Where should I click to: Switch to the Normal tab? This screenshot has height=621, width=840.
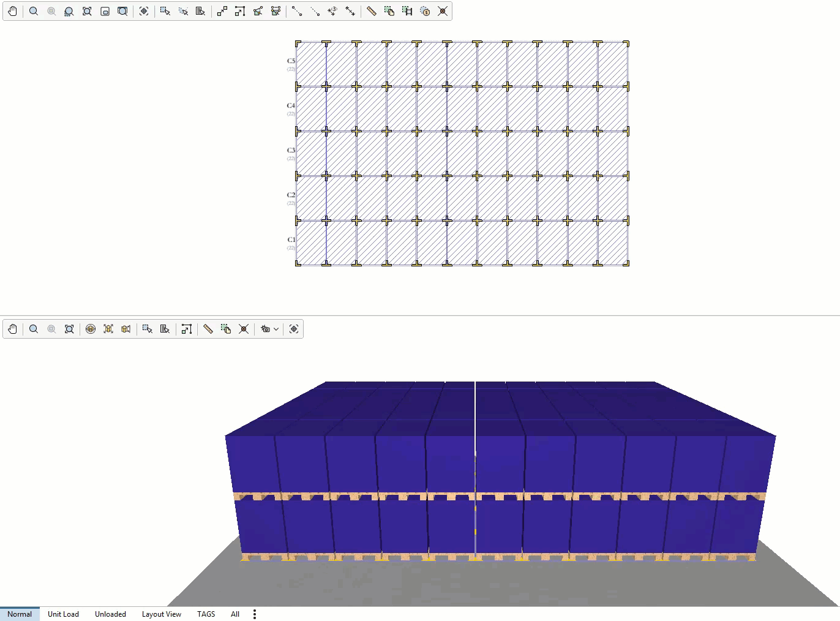(x=20, y=614)
